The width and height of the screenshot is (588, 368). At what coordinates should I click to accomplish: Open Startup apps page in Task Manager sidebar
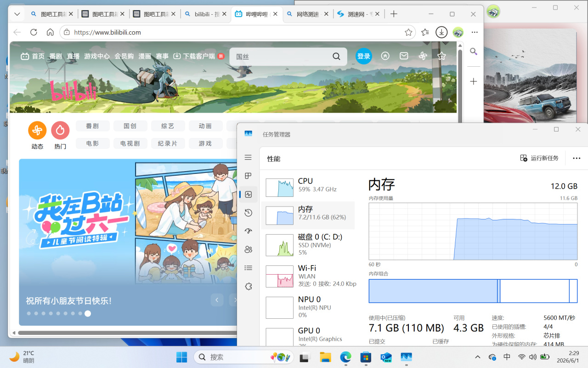pos(248,231)
